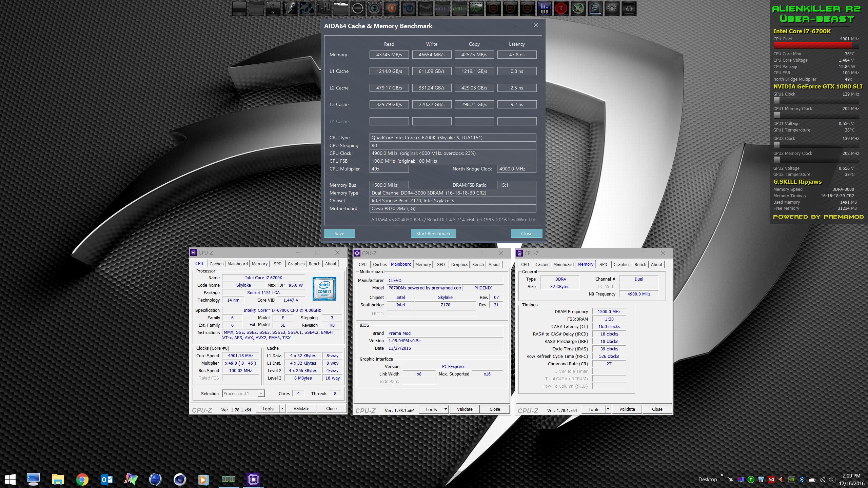
Task: Open ThrottleStop red T dock icon
Action: (561, 9)
